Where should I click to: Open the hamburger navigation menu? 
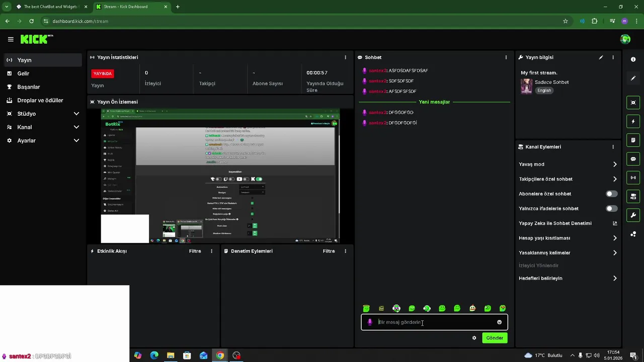coord(11,39)
